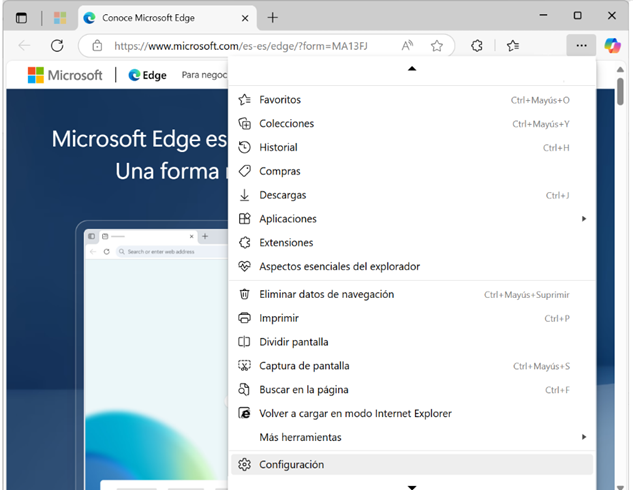This screenshot has height=490, width=633.
Task: Open the tab actions menu icon
Action: 21,18
